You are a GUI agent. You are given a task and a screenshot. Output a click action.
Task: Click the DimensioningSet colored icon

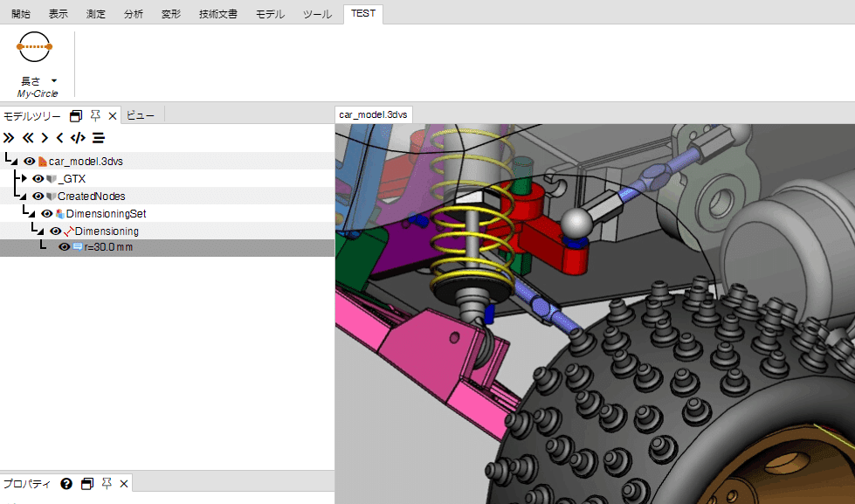point(60,214)
